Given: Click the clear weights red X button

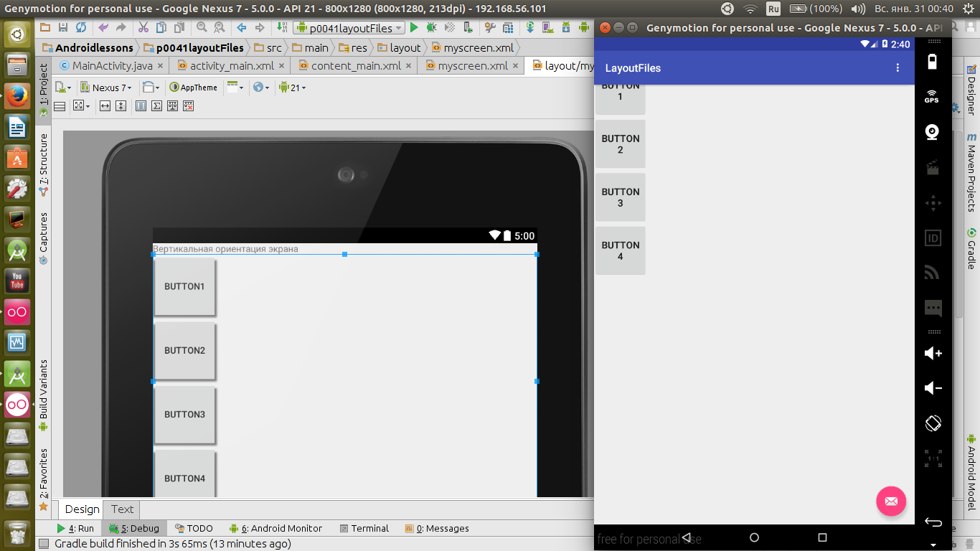Looking at the screenshot, I should coord(188,106).
